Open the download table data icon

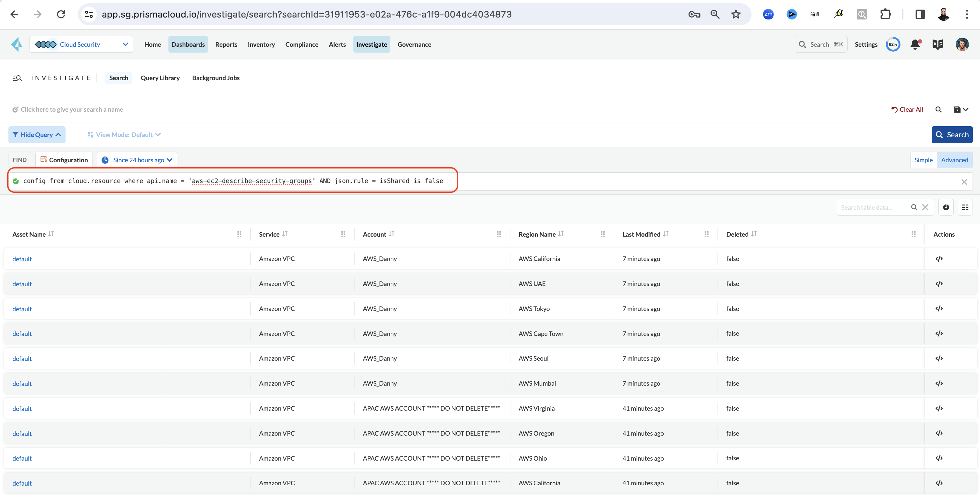(x=946, y=207)
